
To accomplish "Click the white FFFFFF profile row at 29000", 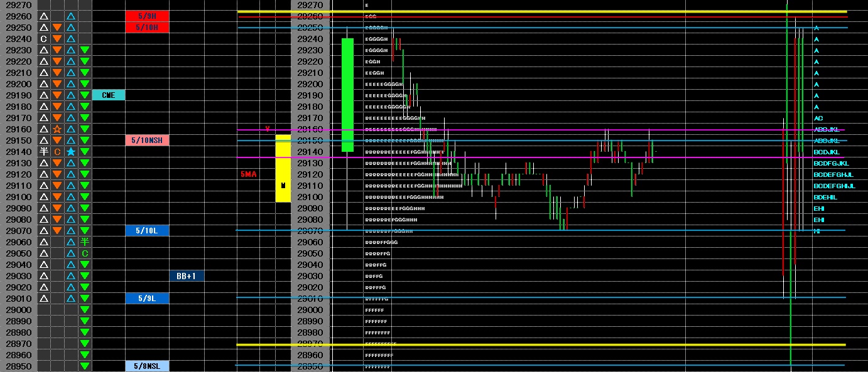I will tap(374, 310).
